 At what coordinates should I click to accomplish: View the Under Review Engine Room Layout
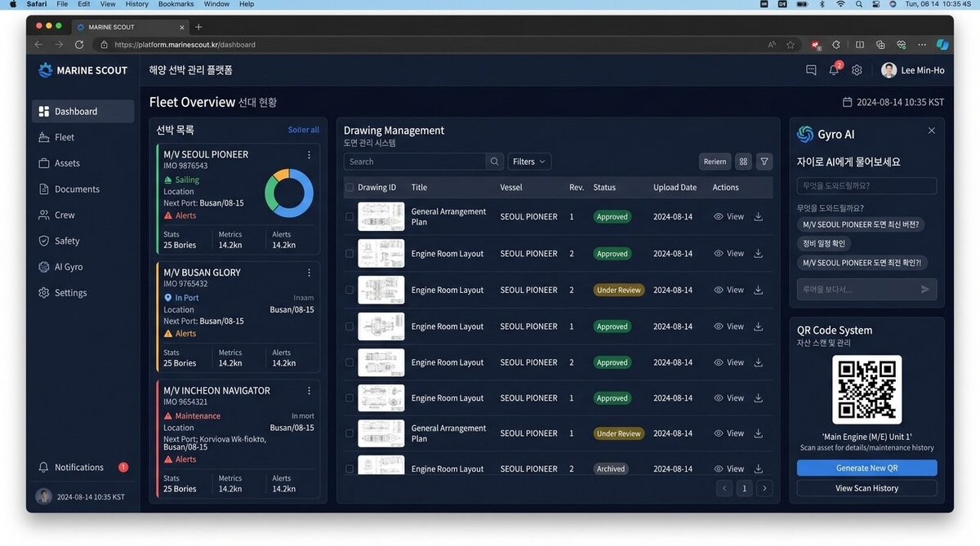(728, 290)
